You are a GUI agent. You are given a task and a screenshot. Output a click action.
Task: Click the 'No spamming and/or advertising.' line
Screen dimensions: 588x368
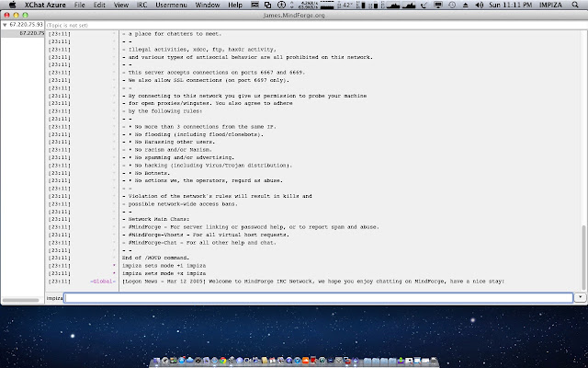(x=178, y=157)
